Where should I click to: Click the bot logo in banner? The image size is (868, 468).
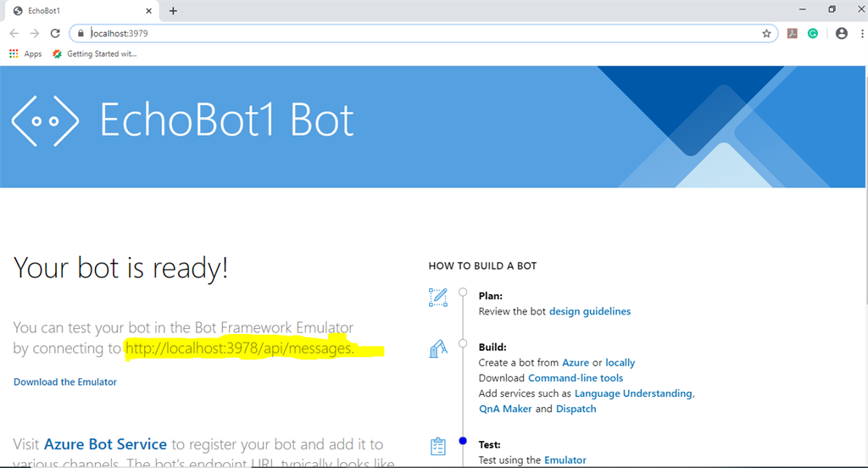pos(46,120)
